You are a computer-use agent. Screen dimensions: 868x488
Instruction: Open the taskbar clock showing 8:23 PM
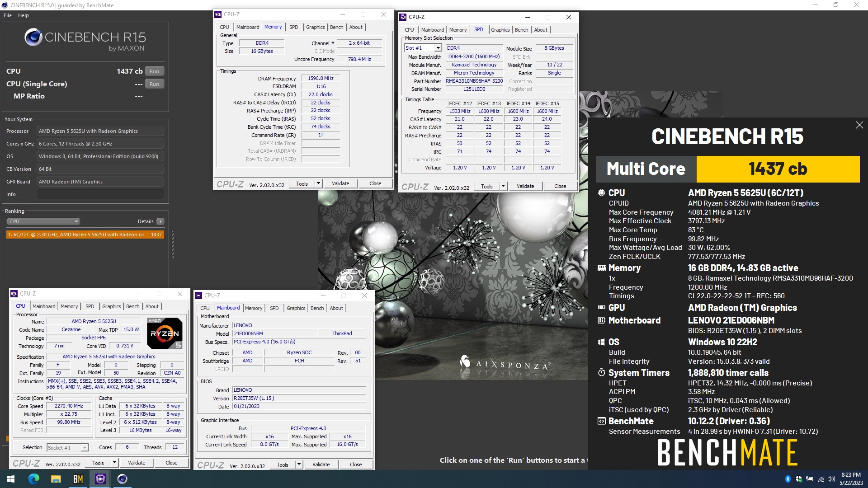point(850,479)
